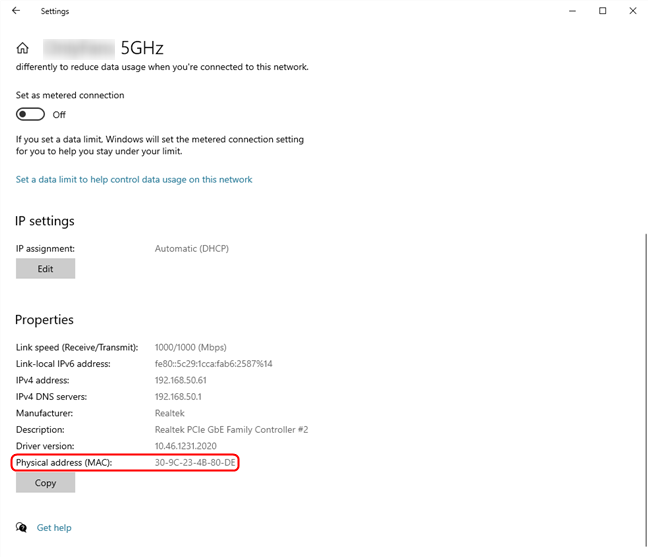Open the Get help link
The width and height of the screenshot is (648, 557).
coord(54,528)
